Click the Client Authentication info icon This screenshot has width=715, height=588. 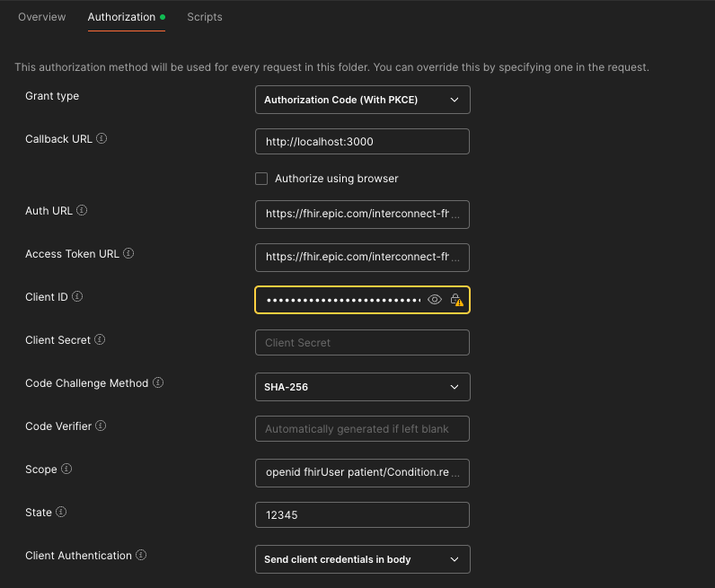pyautogui.click(x=141, y=555)
